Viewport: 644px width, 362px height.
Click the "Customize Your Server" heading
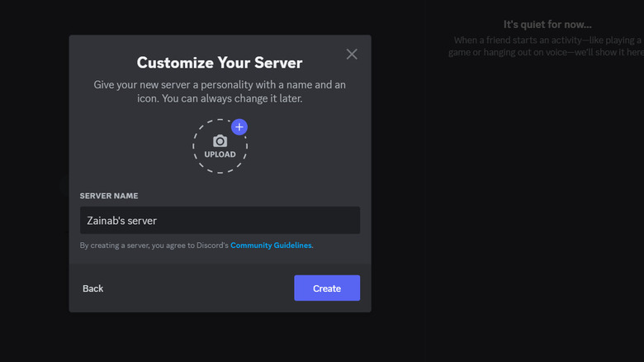tap(220, 63)
